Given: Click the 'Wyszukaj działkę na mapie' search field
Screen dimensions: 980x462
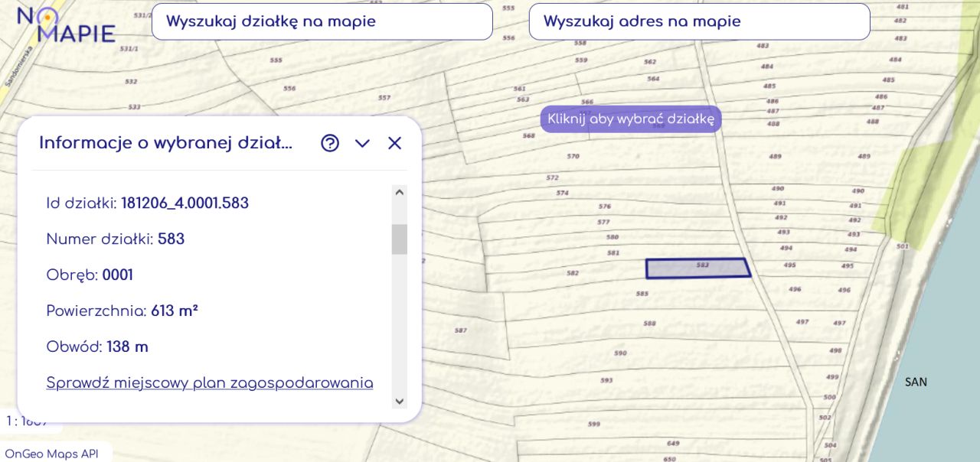Looking at the screenshot, I should click(x=322, y=21).
